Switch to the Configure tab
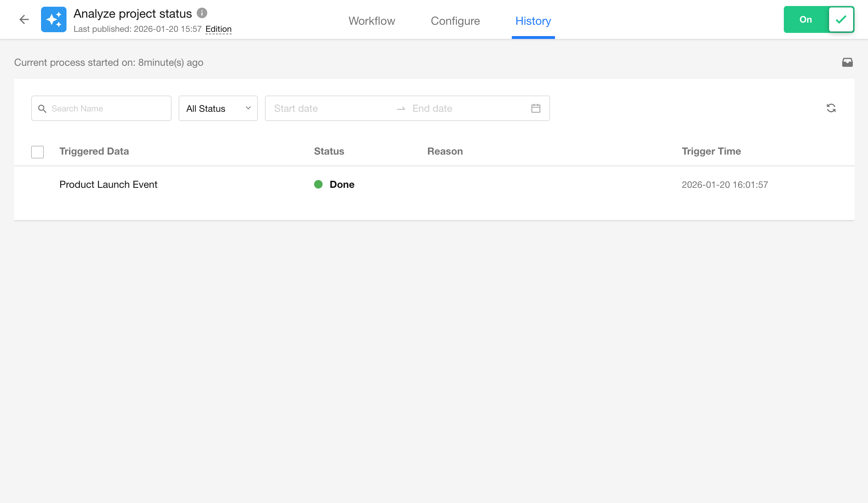 point(455,21)
